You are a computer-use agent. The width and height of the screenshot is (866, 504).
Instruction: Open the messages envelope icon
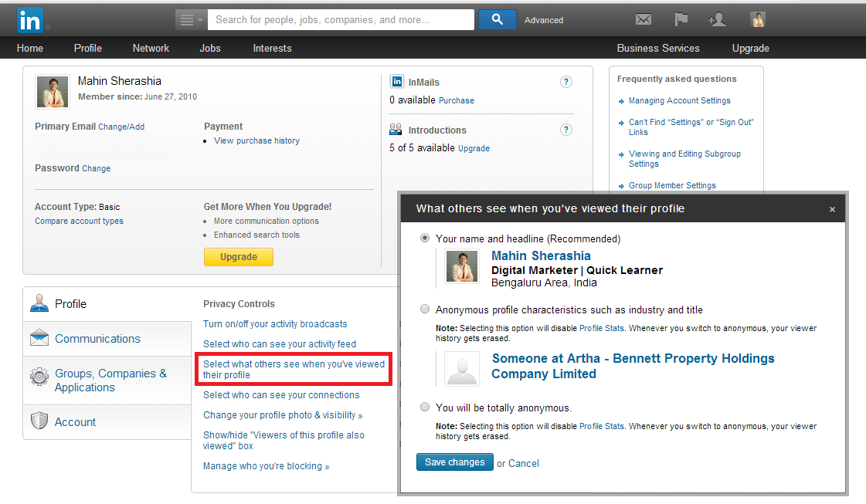(643, 20)
